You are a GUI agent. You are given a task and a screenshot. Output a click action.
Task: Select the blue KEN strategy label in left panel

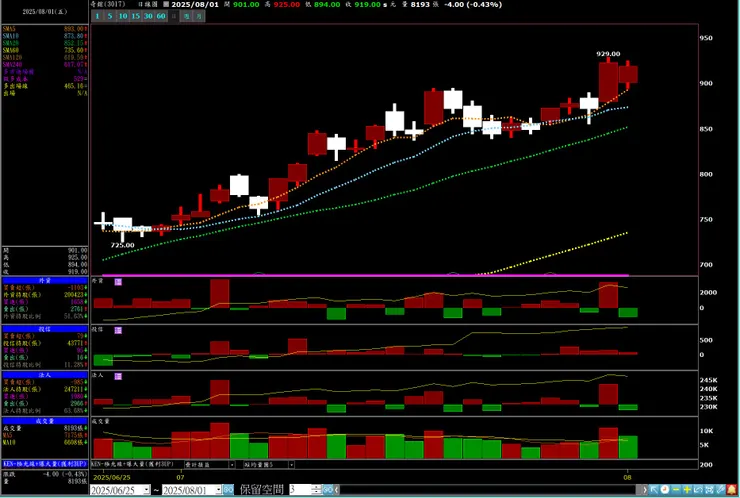[45, 464]
